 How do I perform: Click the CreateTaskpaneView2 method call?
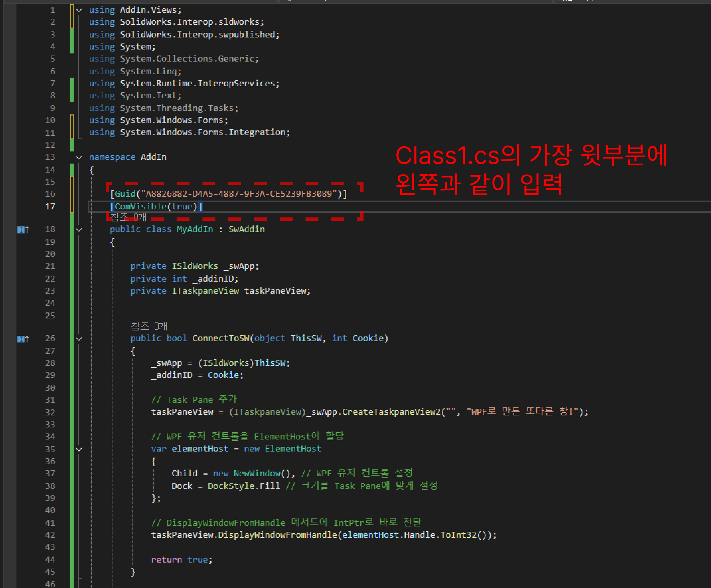391,412
